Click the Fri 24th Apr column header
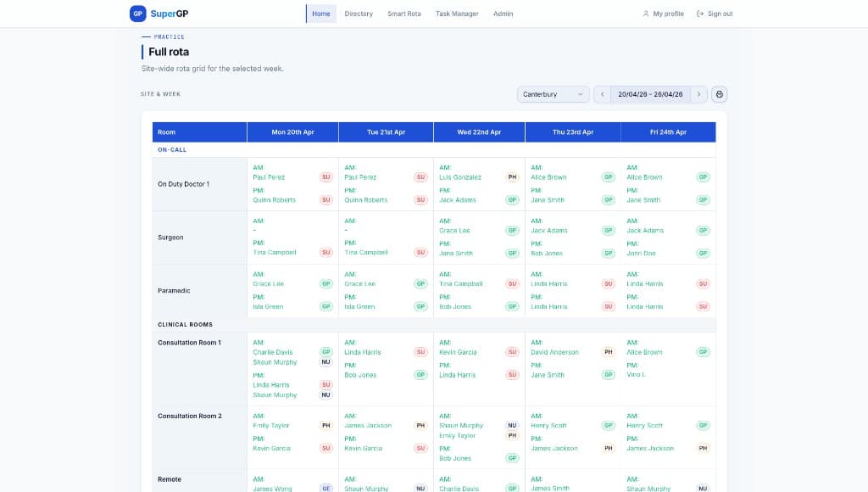This screenshot has width=868, height=492. [x=668, y=132]
